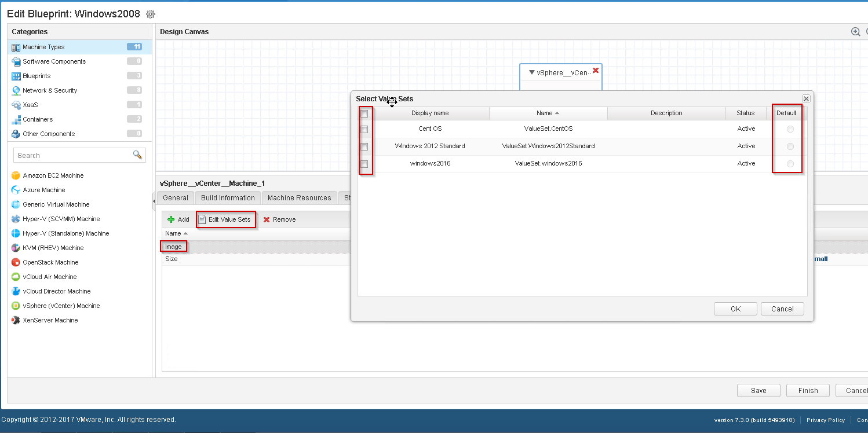
Task: Set windows2016 as the default value set
Action: pos(790,164)
